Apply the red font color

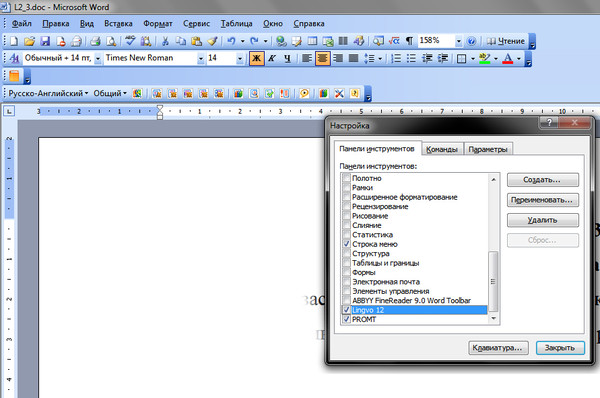tap(507, 59)
